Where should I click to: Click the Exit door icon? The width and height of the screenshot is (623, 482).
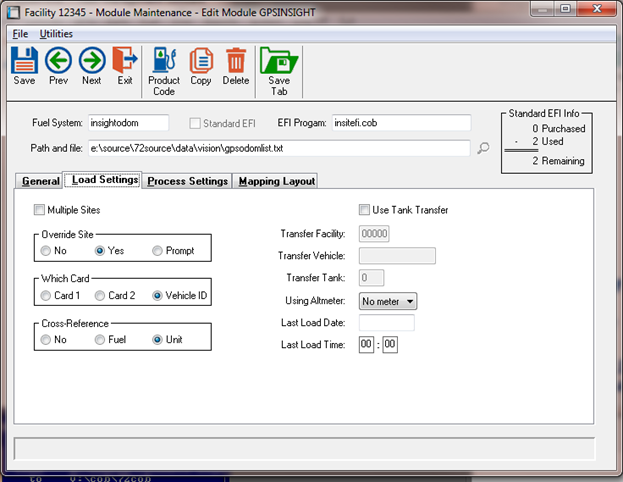(124, 62)
